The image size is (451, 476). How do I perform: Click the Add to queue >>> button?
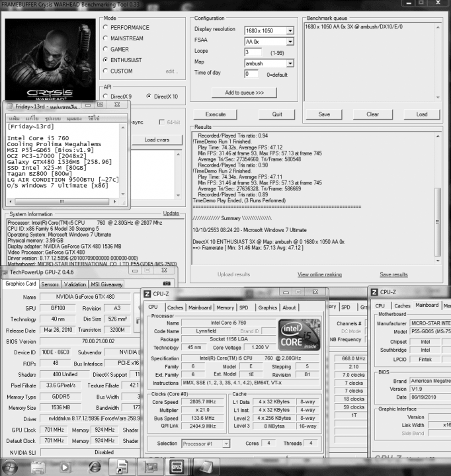244,93
